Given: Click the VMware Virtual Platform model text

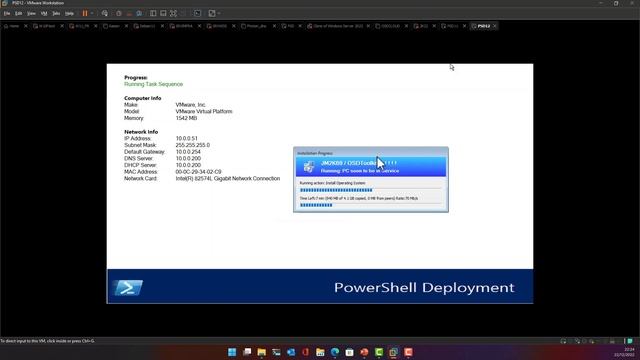Looking at the screenshot, I should [x=204, y=111].
